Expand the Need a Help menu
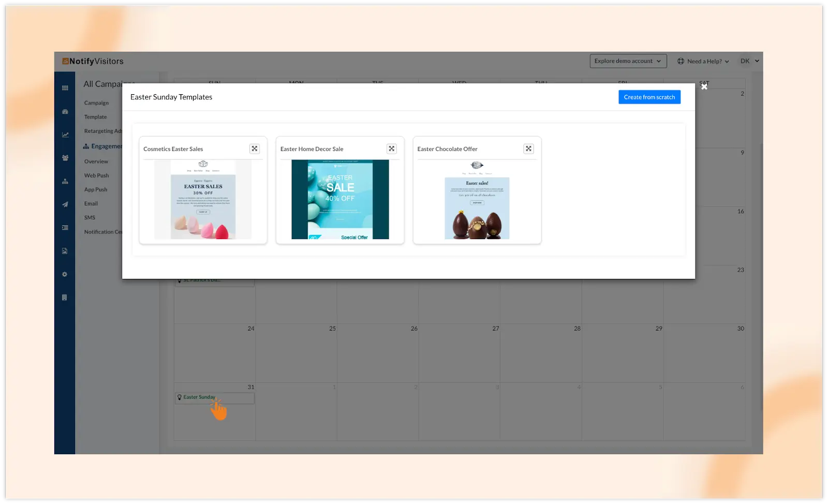Image resolution: width=828 pixels, height=504 pixels. pos(703,61)
